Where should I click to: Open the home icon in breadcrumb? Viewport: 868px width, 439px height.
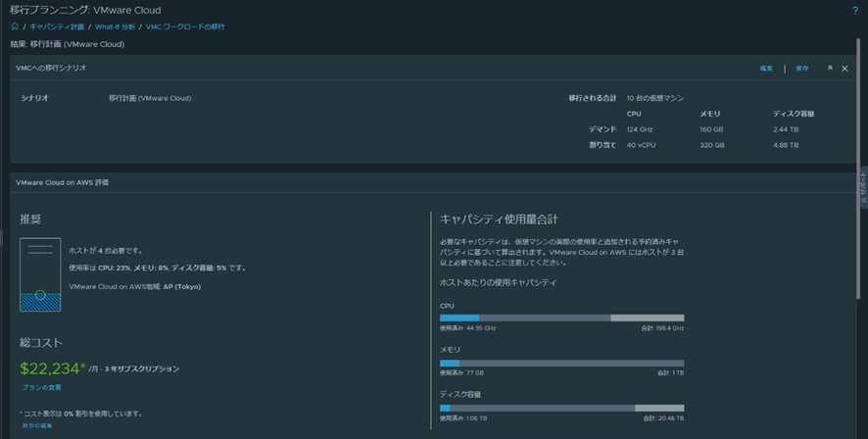15,26
